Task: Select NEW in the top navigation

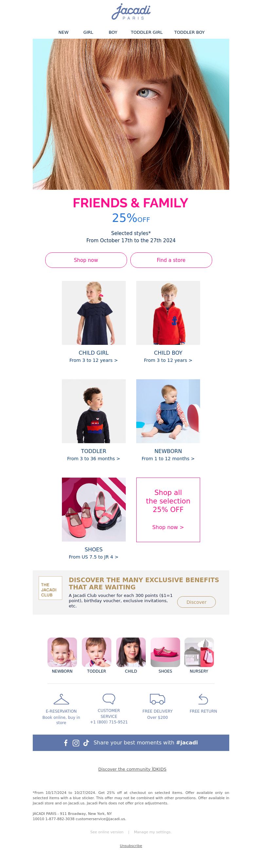Action: click(63, 32)
